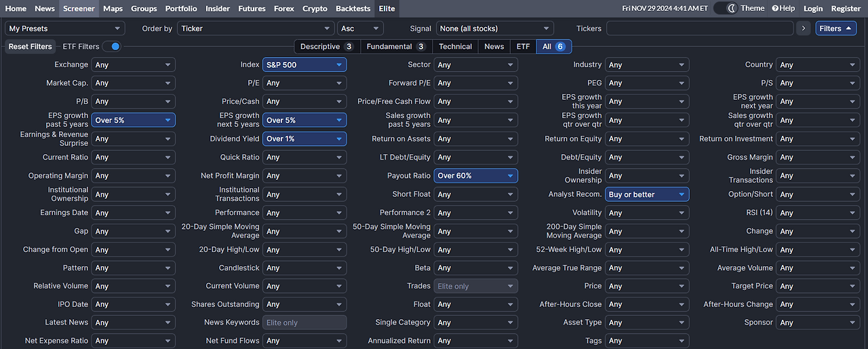Switch to the Technical filters tab
The height and width of the screenshot is (349, 868).
[455, 46]
